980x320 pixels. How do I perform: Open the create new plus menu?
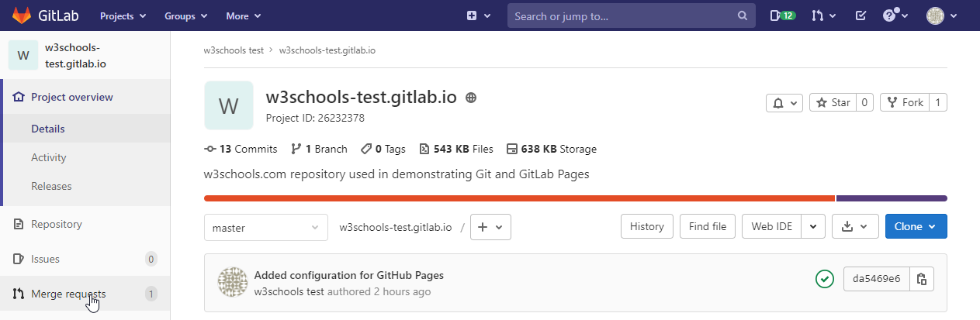(x=479, y=15)
